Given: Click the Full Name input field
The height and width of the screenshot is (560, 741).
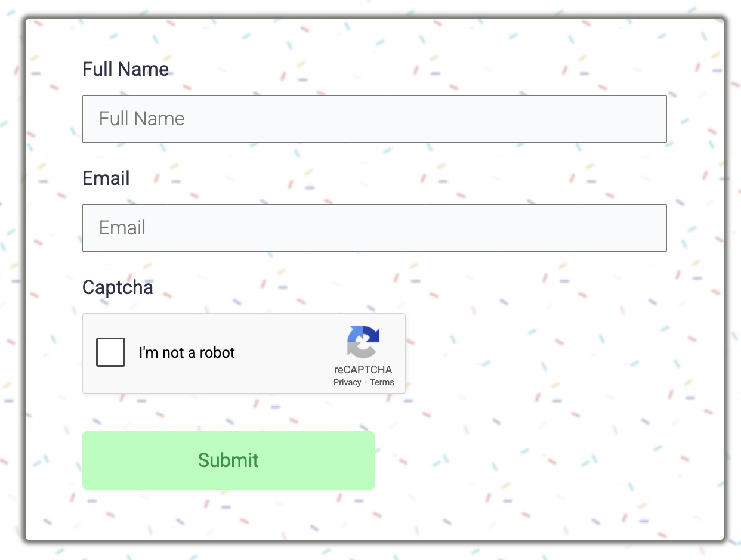Looking at the screenshot, I should click(x=374, y=119).
